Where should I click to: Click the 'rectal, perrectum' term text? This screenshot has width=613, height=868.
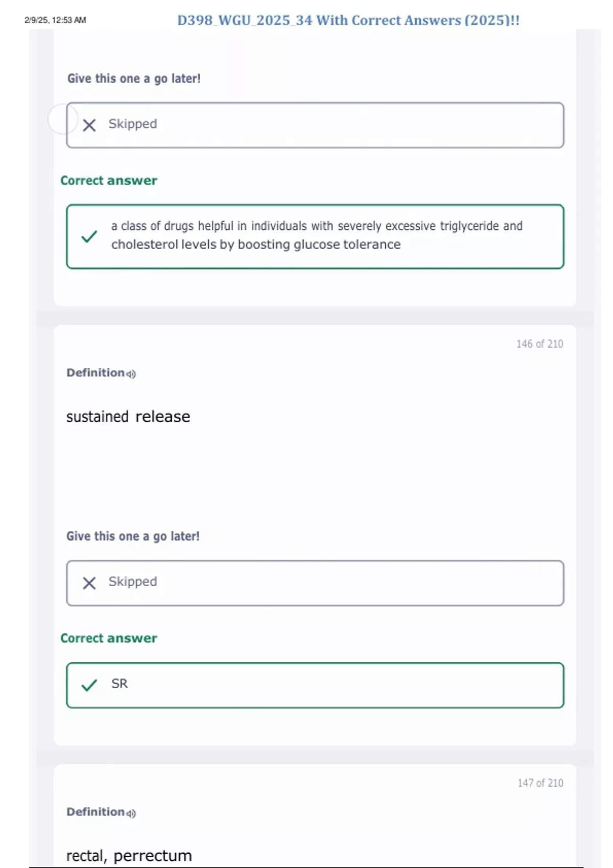tap(129, 855)
